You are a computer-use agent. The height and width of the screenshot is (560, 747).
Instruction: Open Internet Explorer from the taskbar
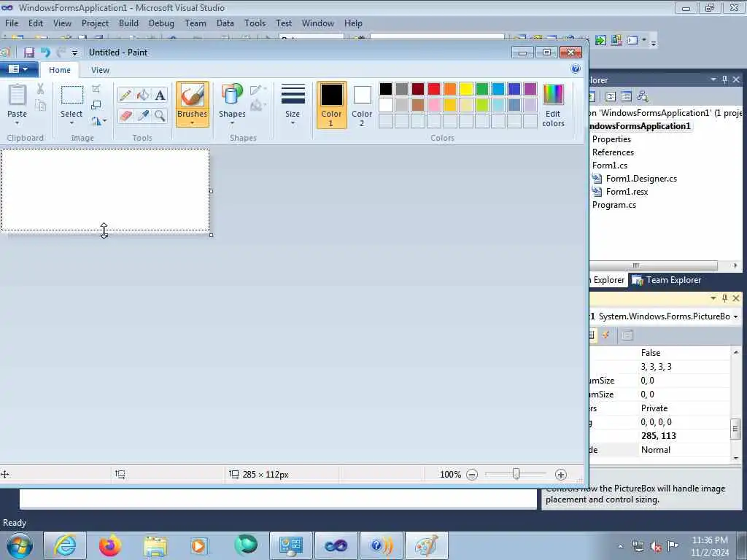pos(65,545)
